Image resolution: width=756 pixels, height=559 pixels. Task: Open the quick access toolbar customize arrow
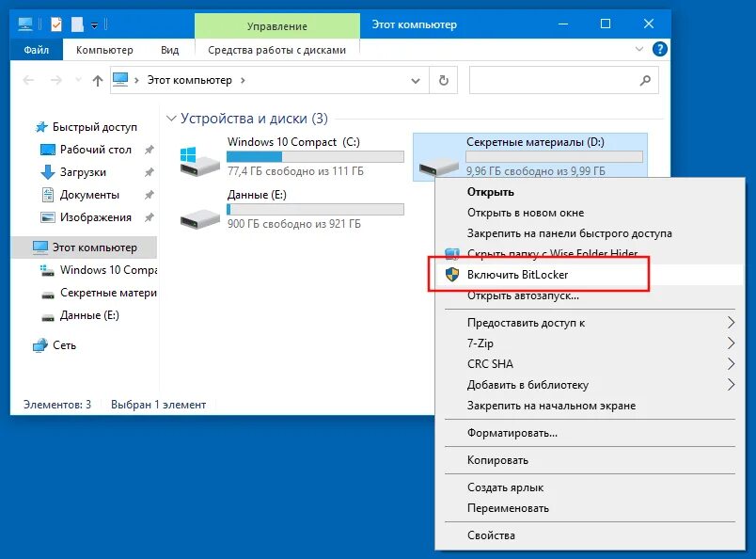pos(95,24)
